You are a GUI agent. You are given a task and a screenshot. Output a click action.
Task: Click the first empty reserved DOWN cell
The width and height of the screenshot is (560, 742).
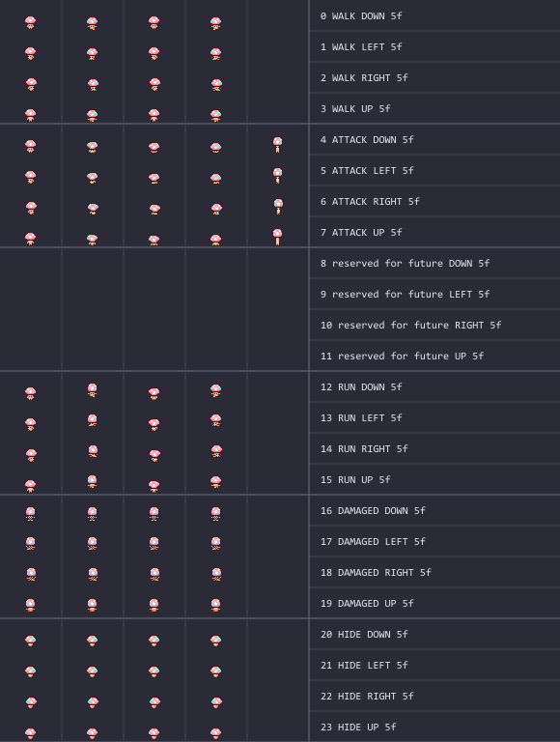[x=31, y=263]
